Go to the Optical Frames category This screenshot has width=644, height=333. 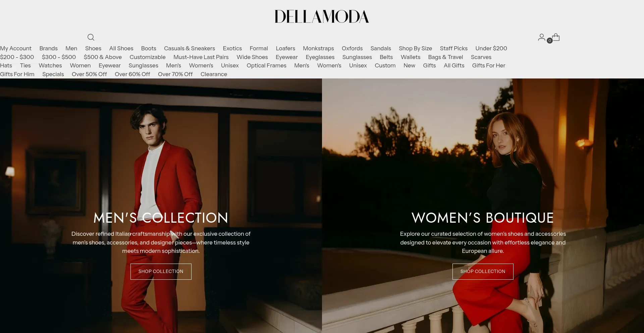pos(266,65)
